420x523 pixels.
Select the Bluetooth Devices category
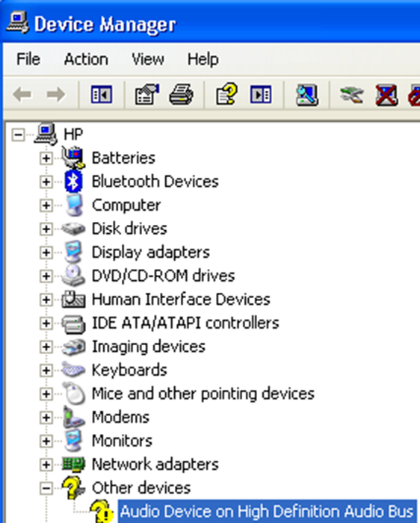[x=155, y=182]
